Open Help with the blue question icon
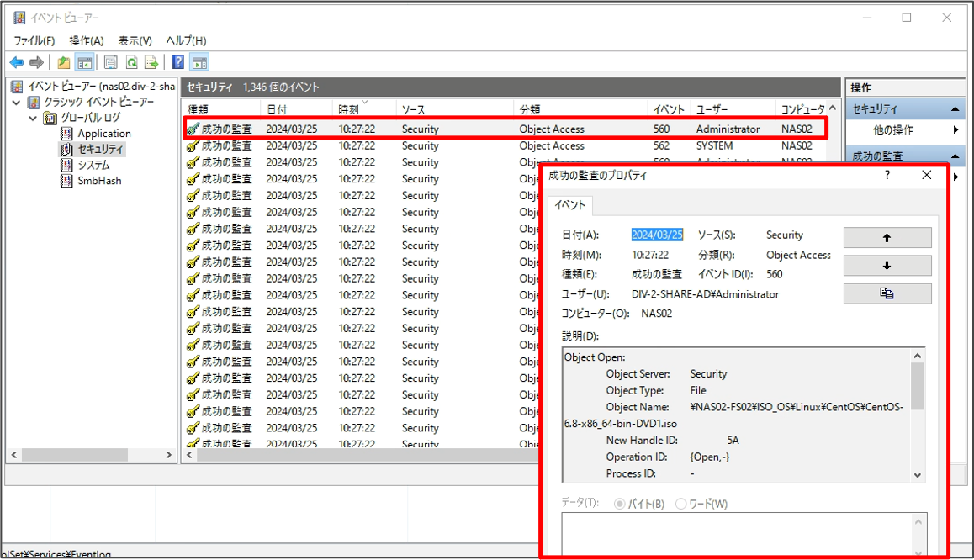974x560 pixels. (x=178, y=62)
